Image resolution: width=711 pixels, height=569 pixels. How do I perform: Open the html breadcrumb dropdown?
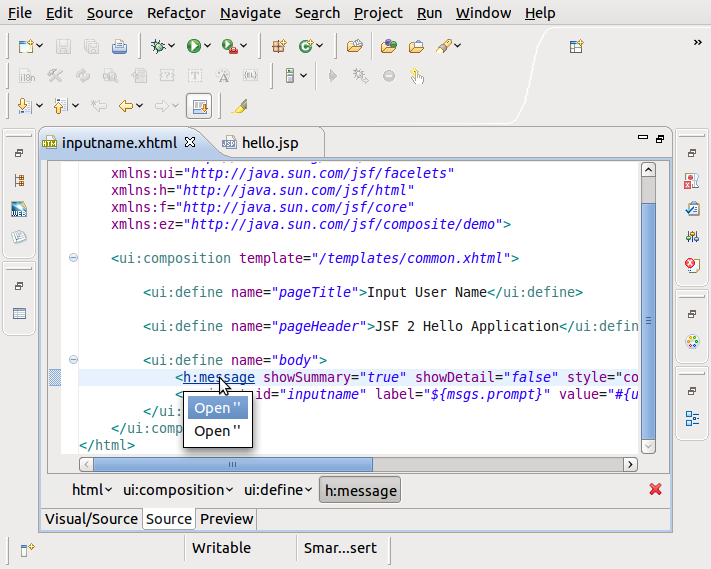click(x=108, y=490)
